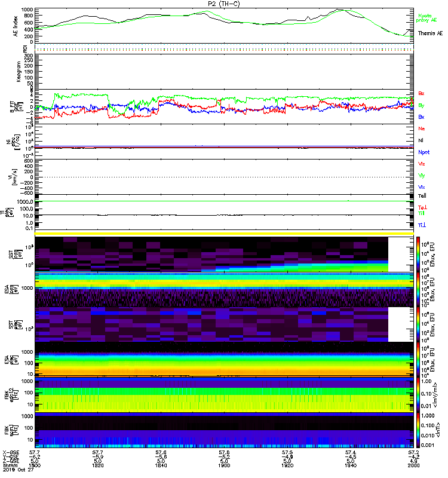The image size is (448, 478).
Task: Click the color bar beside the SST electrons panel
Action: point(418,324)
